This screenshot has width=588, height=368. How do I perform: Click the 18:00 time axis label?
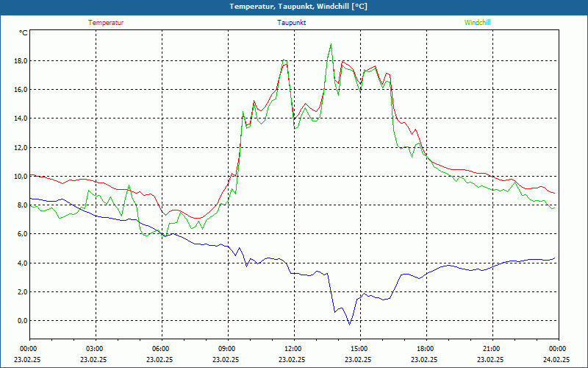tap(426, 349)
